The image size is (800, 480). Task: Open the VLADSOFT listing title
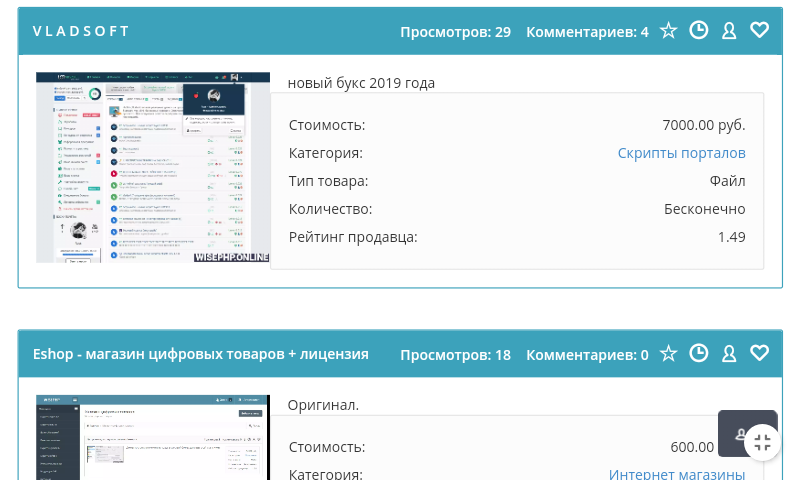pyautogui.click(x=81, y=31)
